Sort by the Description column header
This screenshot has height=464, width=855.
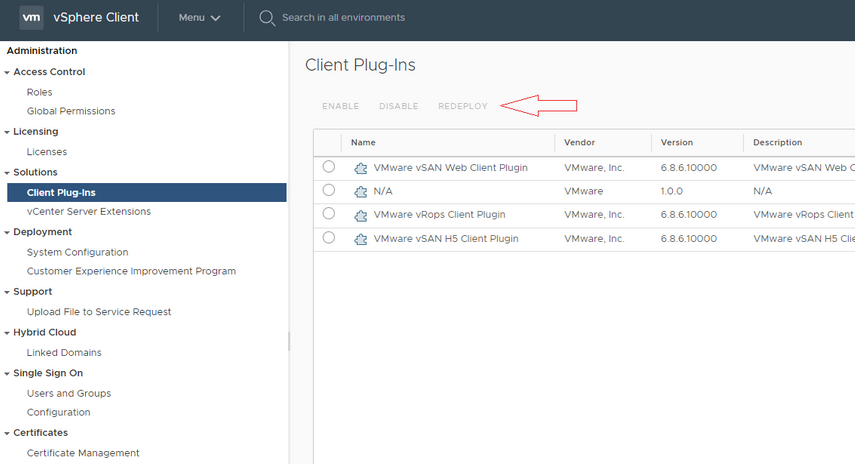(778, 142)
